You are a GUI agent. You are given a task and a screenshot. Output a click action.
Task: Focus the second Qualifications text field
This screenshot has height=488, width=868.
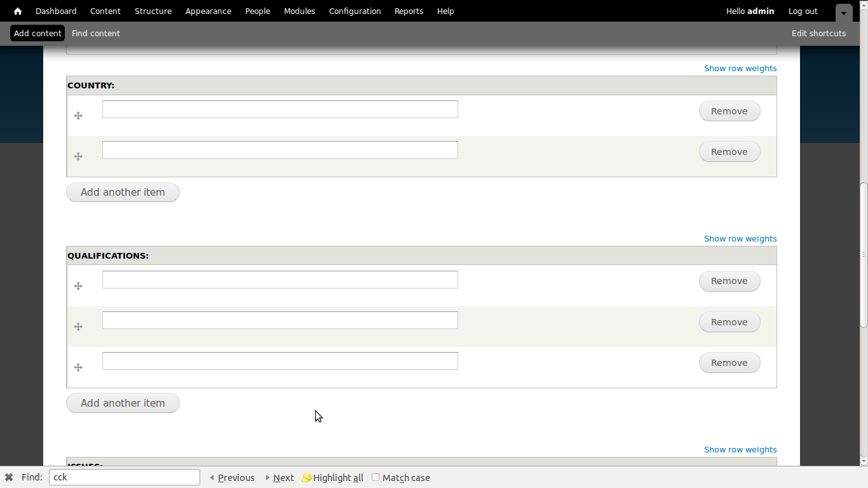tap(280, 320)
